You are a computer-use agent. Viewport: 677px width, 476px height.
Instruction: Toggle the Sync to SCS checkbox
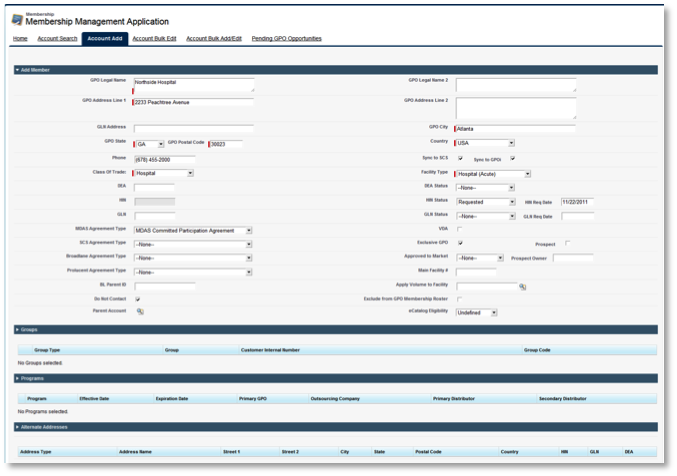(x=459, y=158)
